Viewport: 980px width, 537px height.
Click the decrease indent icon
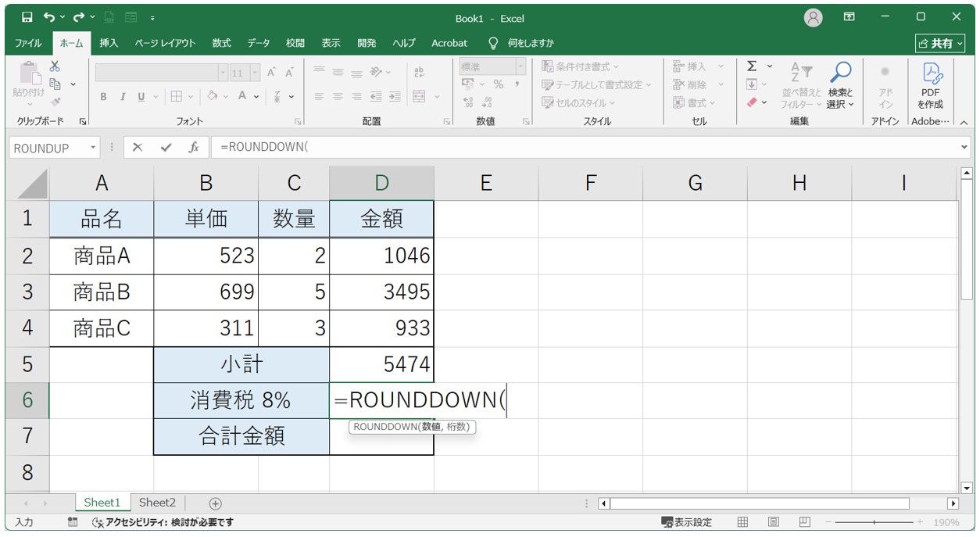[x=376, y=97]
